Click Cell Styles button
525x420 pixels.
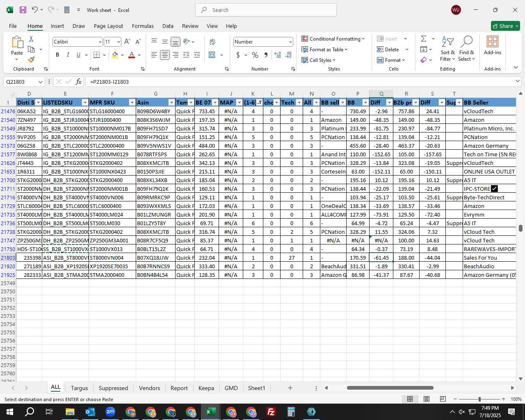pos(319,60)
